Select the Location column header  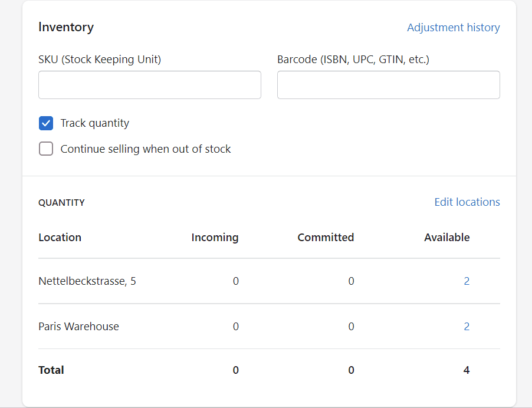coord(60,238)
